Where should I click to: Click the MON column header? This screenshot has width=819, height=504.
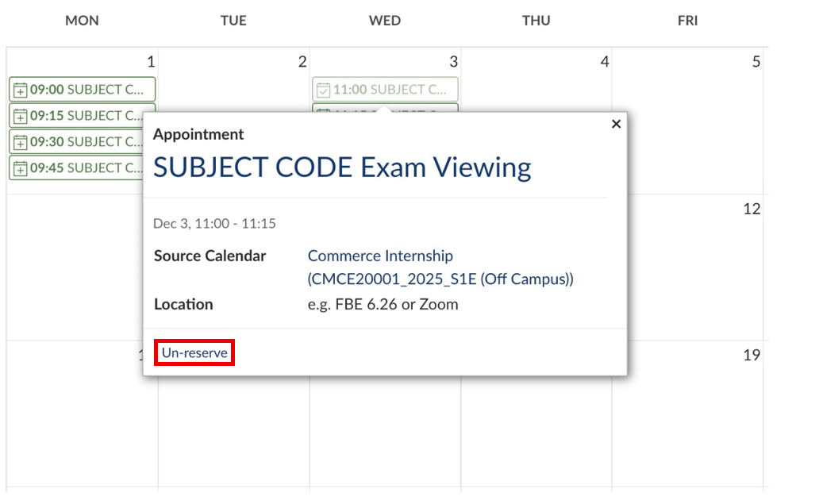click(x=82, y=21)
